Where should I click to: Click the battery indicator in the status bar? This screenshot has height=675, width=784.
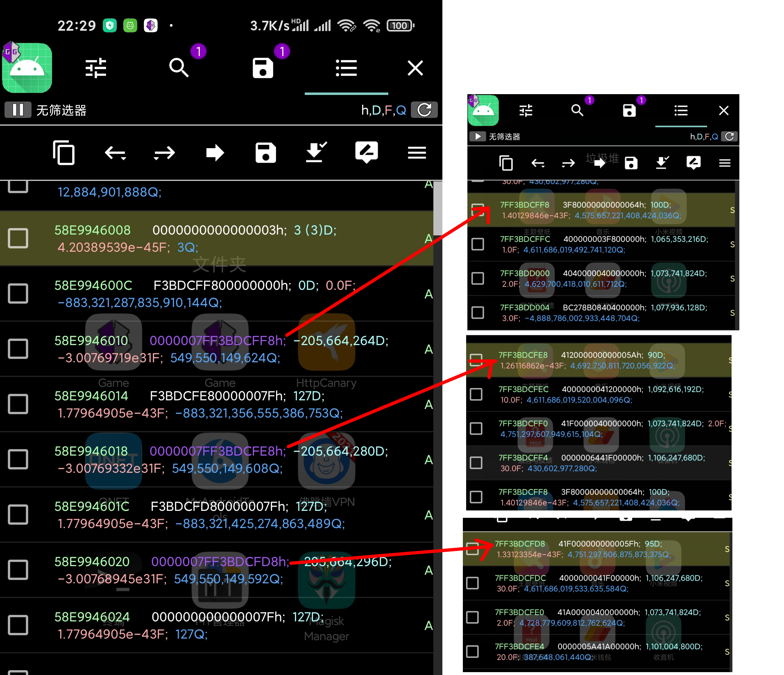click(401, 26)
